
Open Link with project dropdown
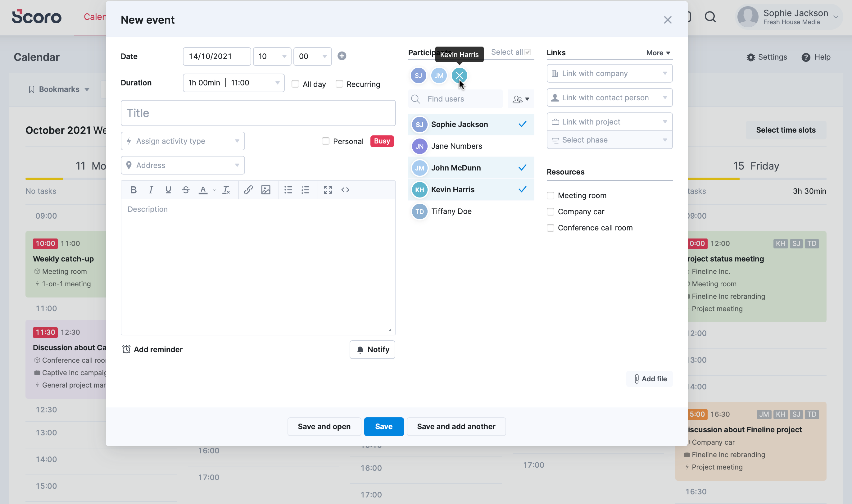[x=610, y=122]
